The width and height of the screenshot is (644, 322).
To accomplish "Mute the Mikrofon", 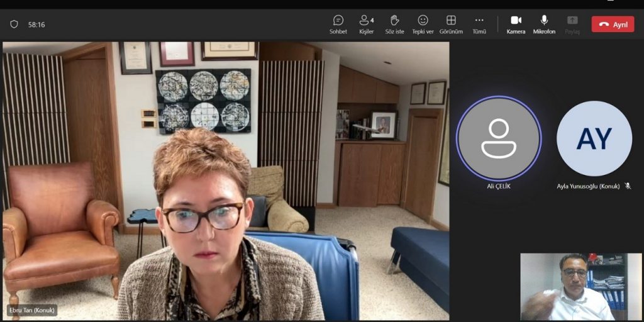I will point(544,24).
